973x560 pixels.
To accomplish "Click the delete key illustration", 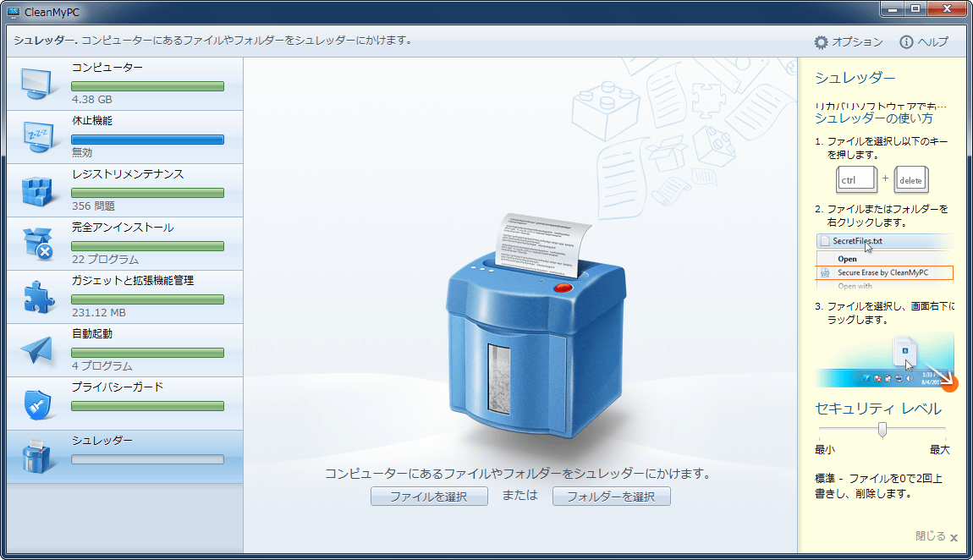I will (x=910, y=180).
